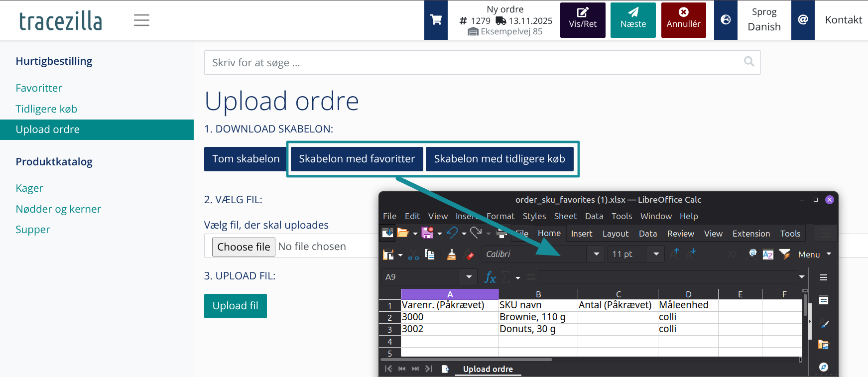Open Calc Edit menu
This screenshot has height=377, width=868.
(x=412, y=216)
